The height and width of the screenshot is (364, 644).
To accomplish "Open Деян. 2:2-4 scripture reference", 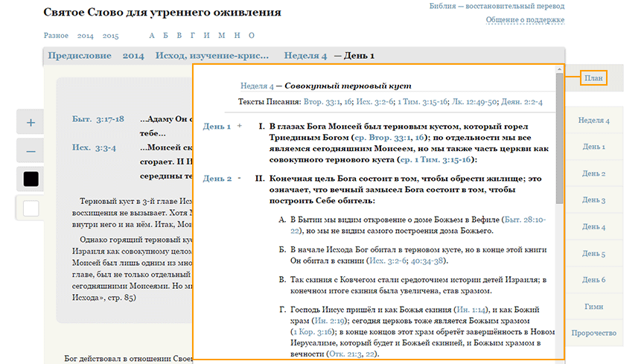I will [522, 102].
